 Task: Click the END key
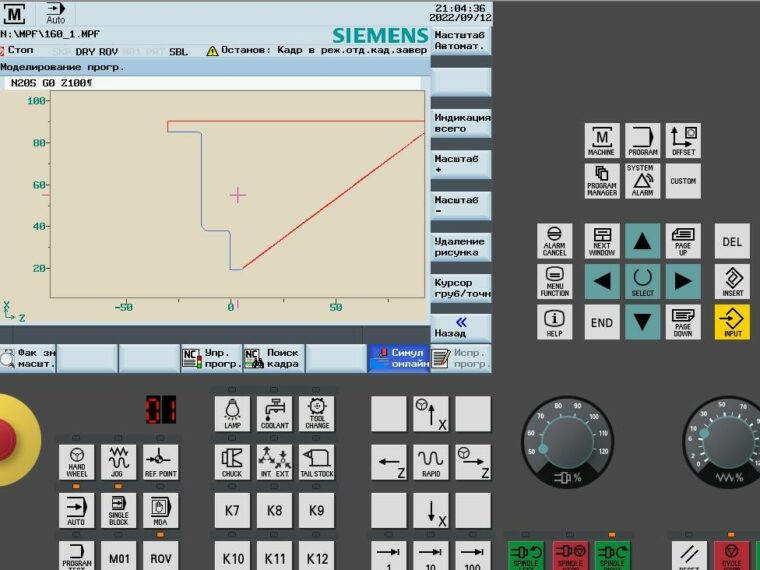click(x=602, y=322)
